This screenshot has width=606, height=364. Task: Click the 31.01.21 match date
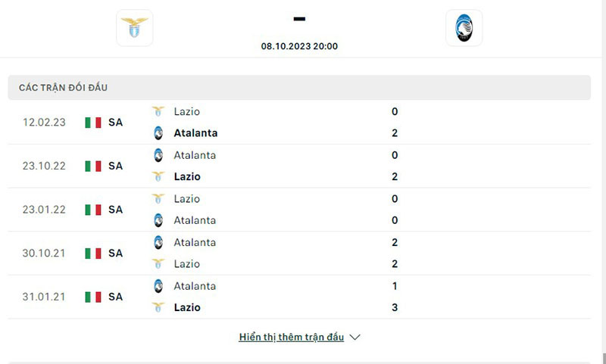43,297
